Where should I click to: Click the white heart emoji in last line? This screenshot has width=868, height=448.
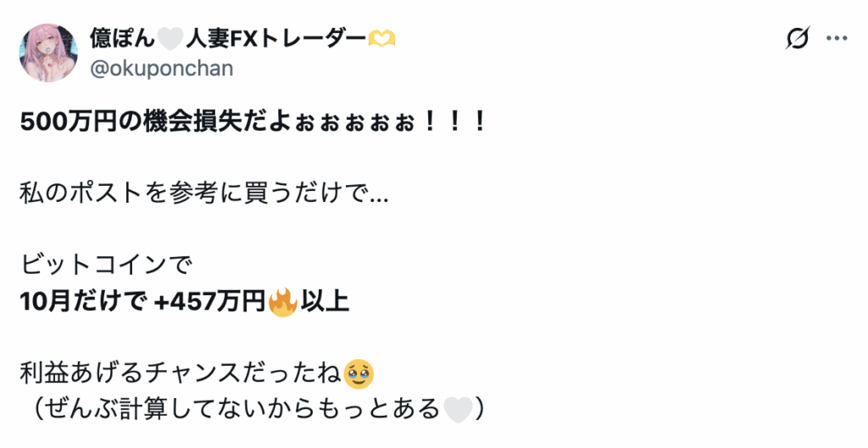(459, 410)
